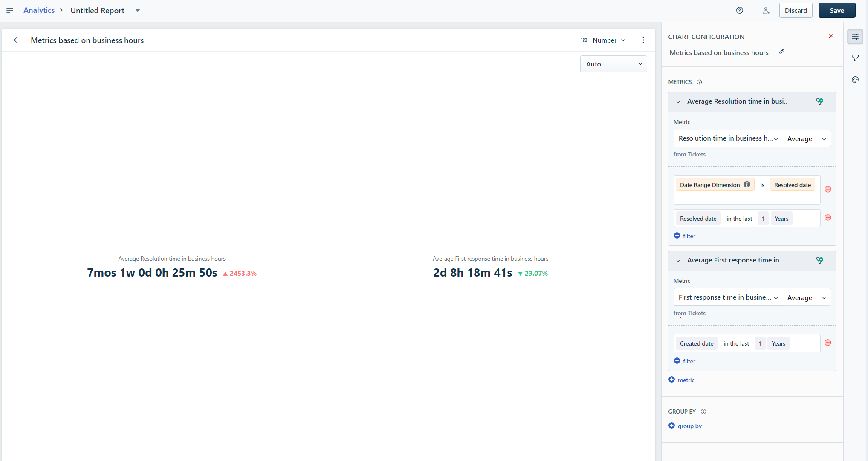Close the chart configuration panel

831,36
